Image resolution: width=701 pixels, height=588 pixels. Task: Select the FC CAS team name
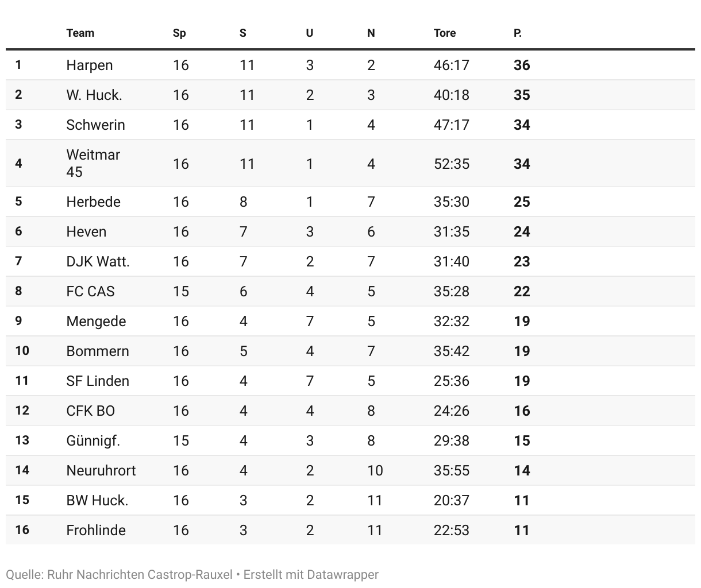point(90,291)
